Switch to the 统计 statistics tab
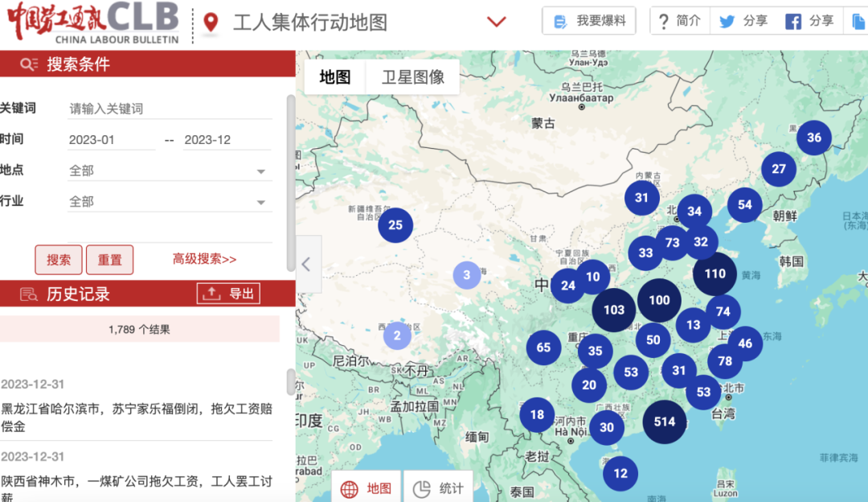This screenshot has width=868, height=502. [439, 488]
